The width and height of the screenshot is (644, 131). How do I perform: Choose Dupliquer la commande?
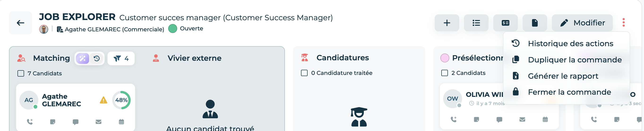click(x=566, y=60)
